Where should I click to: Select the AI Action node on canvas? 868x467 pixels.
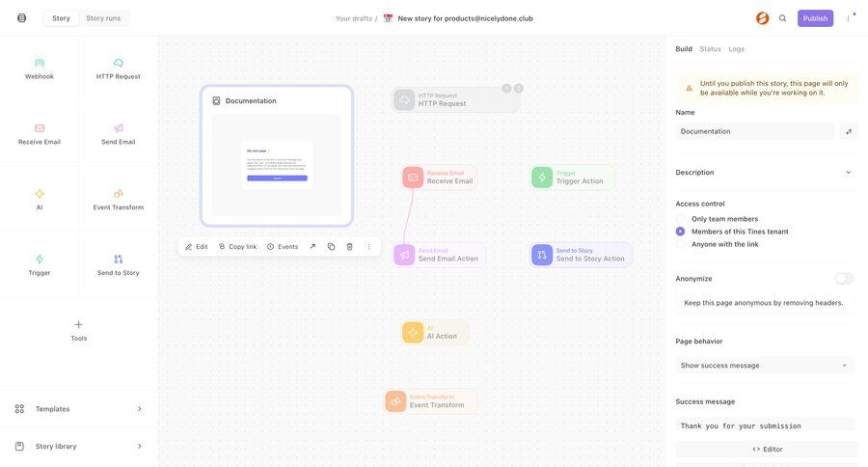pyautogui.click(x=435, y=332)
